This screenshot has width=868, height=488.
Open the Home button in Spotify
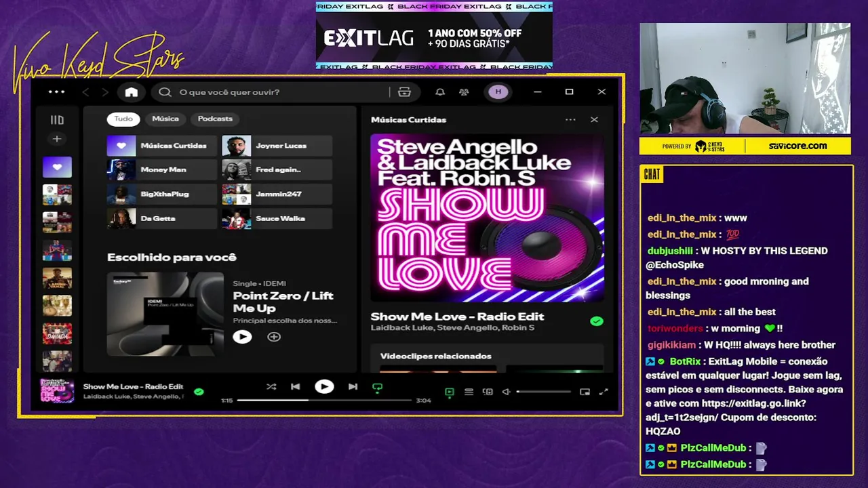pyautogui.click(x=132, y=92)
